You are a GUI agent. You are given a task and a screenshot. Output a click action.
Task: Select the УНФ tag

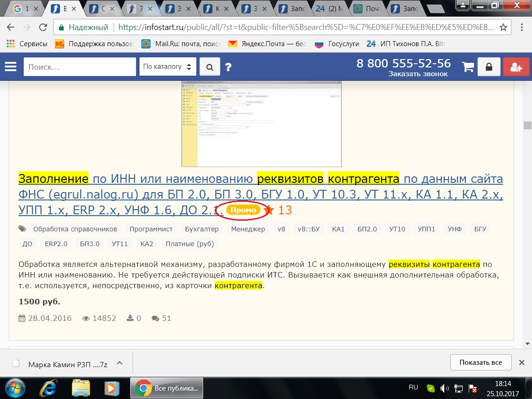click(x=454, y=229)
